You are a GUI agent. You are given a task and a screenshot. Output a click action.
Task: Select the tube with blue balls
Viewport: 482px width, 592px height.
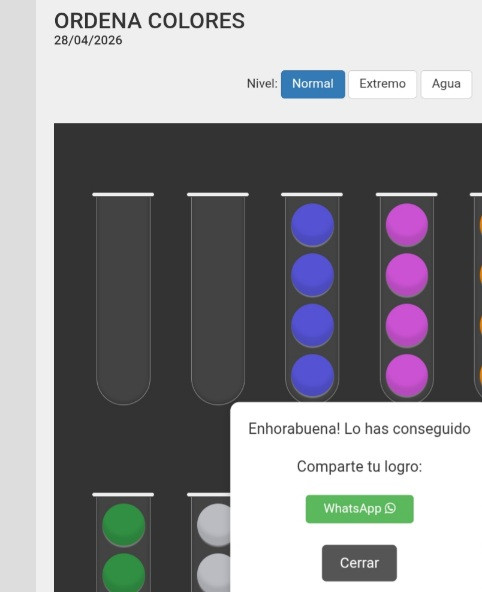click(x=312, y=298)
